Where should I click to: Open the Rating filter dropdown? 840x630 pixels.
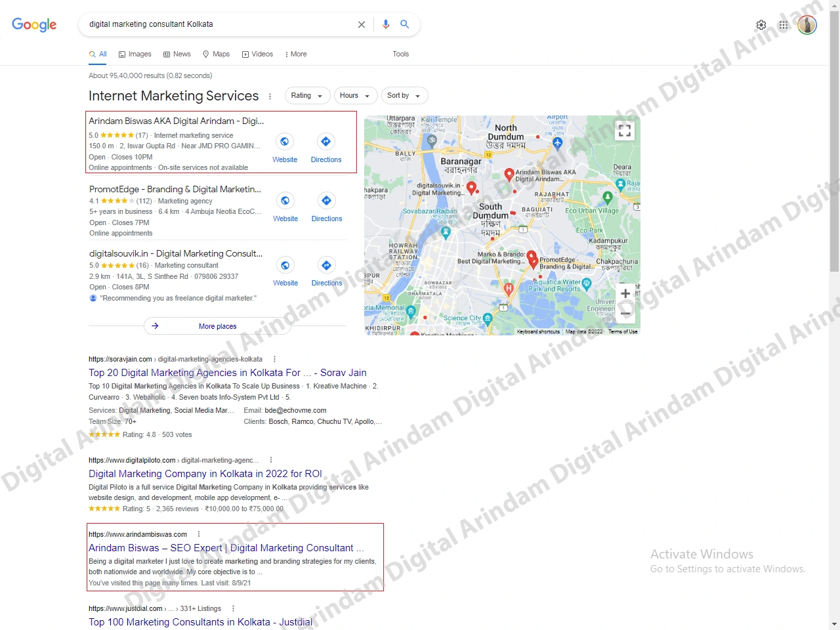(x=306, y=96)
